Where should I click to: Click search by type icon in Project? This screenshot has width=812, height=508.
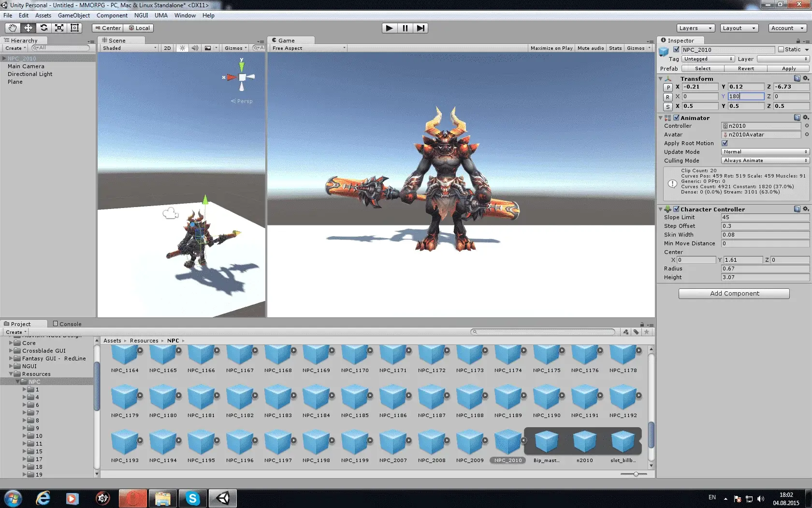point(626,332)
